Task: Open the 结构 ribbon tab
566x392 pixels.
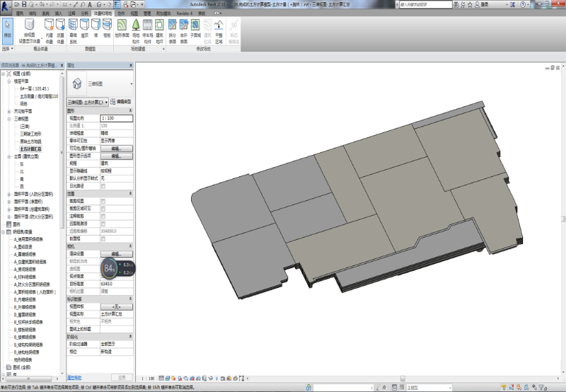Action: 33,13
